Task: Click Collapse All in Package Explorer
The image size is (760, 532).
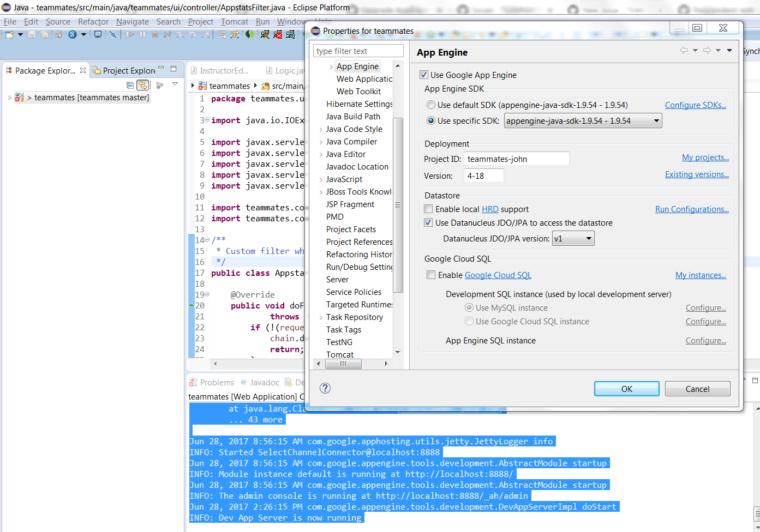Action: tap(130, 85)
